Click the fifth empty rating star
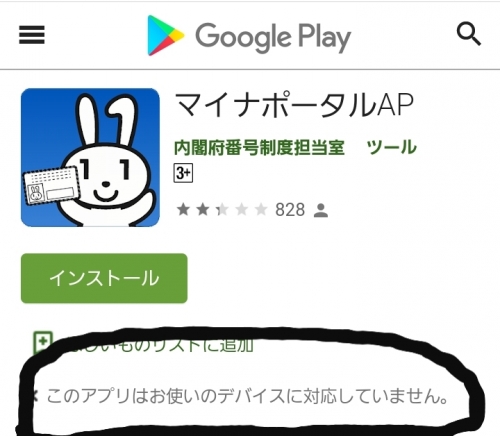This screenshot has width=500, height=436. 261,210
